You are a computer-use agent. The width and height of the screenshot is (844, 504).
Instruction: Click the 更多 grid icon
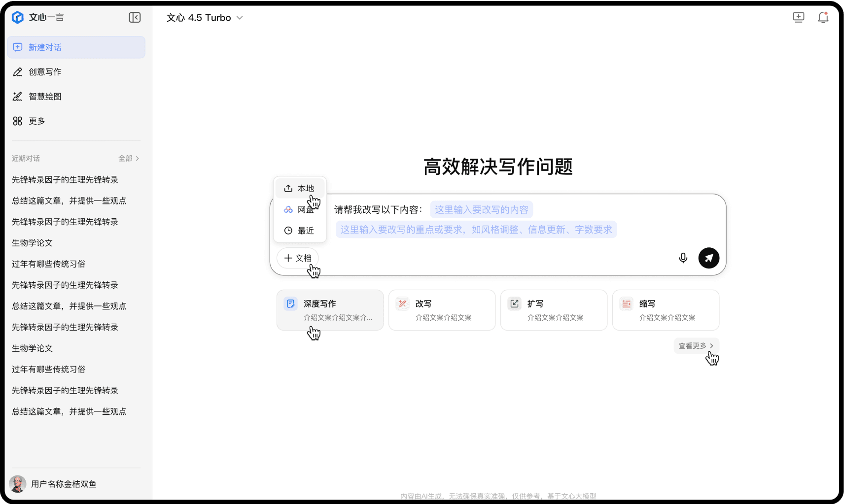(x=18, y=121)
